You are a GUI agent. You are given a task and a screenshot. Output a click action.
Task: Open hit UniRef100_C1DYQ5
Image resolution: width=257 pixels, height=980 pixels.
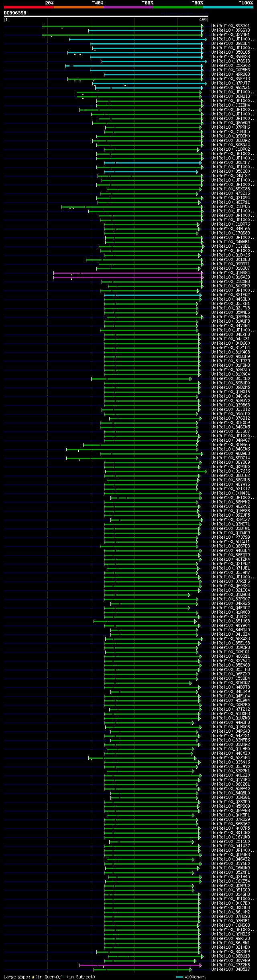pos(230,207)
